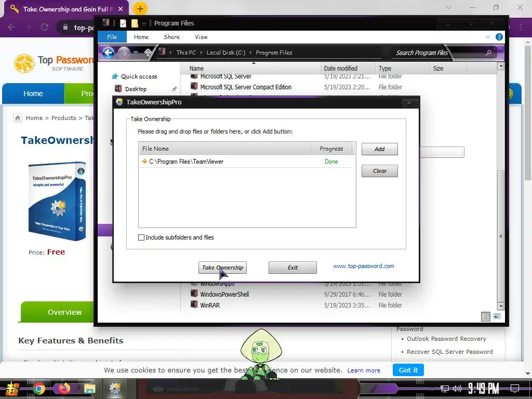The image size is (532, 399).
Task: Close the Take Ownership browser tab
Action: [121, 9]
